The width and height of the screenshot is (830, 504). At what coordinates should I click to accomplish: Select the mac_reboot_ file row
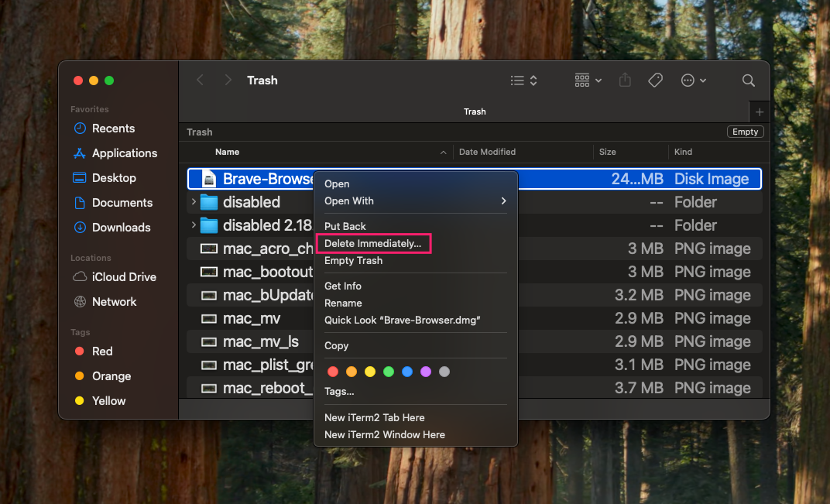pyautogui.click(x=475, y=388)
